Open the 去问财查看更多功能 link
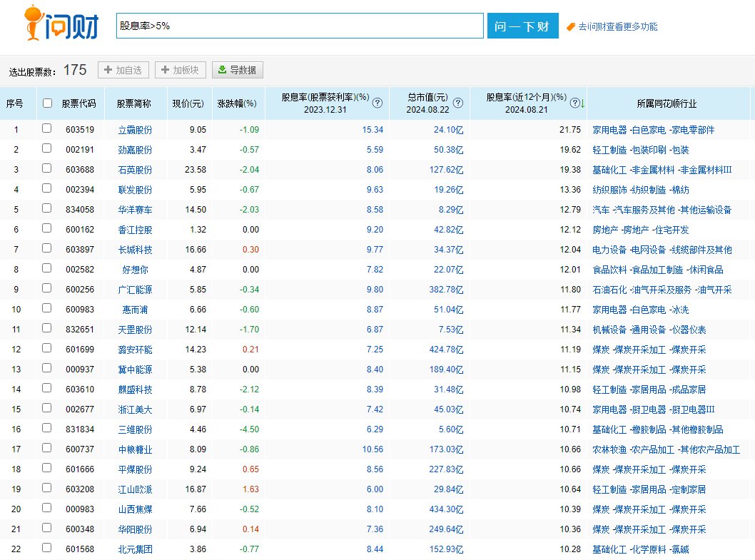755x560 pixels. (x=617, y=27)
